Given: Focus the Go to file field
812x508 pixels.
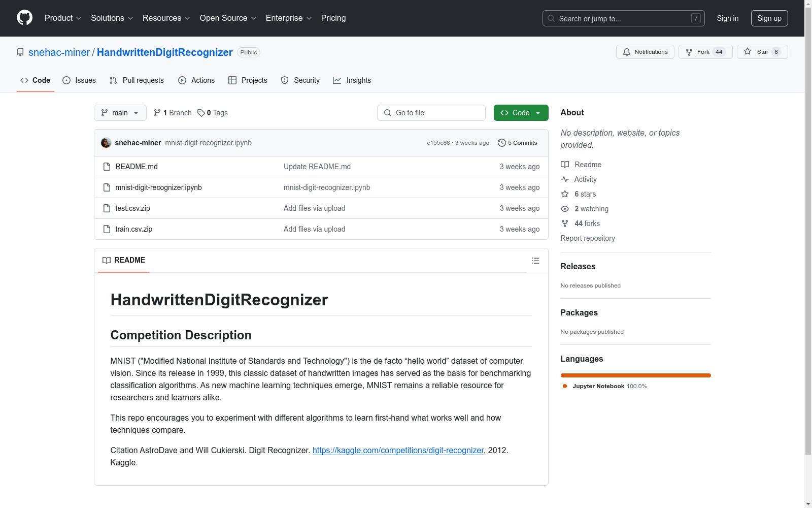Looking at the screenshot, I should 431,113.
